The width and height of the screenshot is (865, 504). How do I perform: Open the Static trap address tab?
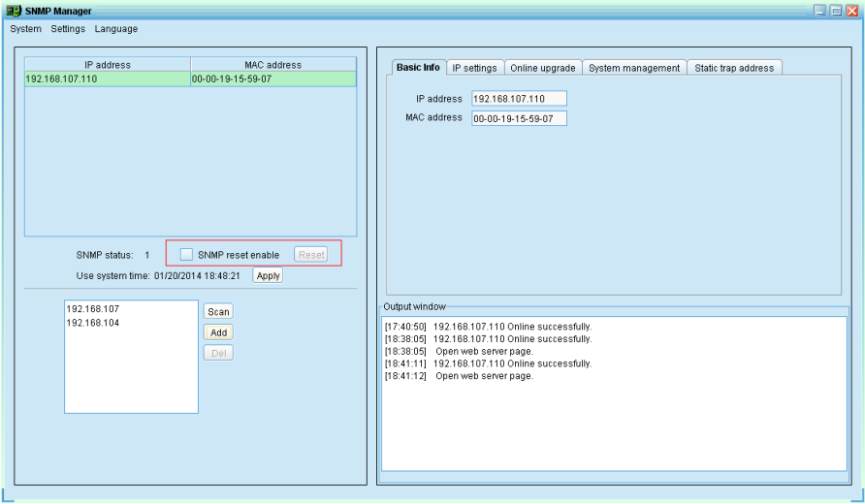[734, 68]
